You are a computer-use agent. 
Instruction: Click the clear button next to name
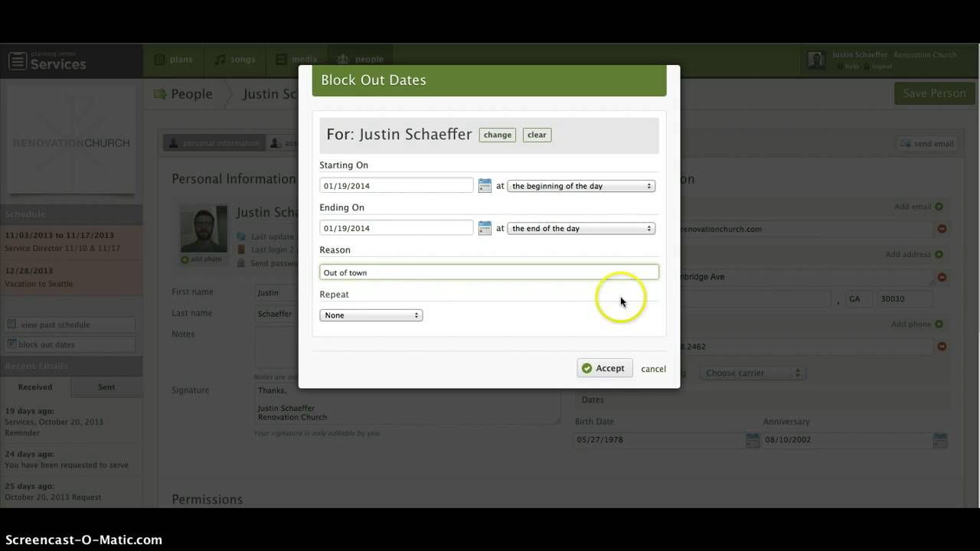pos(537,135)
